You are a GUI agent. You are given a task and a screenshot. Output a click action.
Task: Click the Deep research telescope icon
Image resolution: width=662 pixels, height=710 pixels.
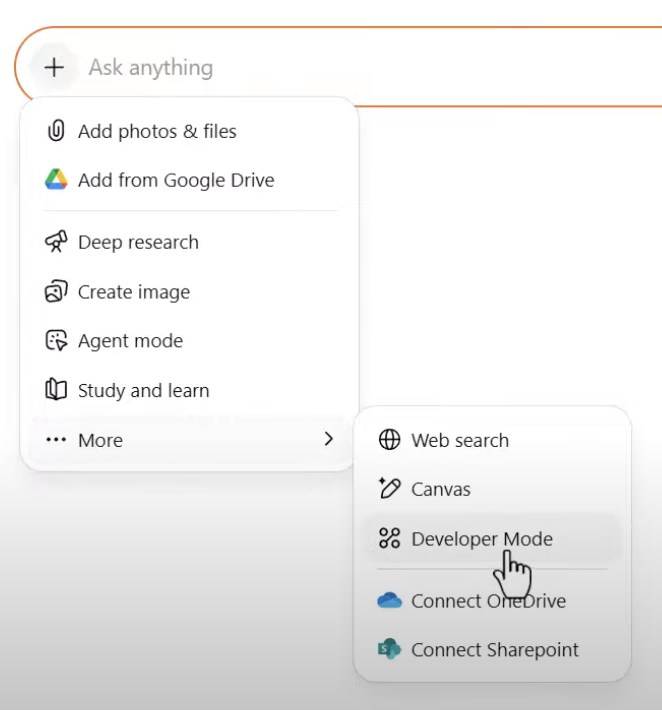(x=56, y=242)
